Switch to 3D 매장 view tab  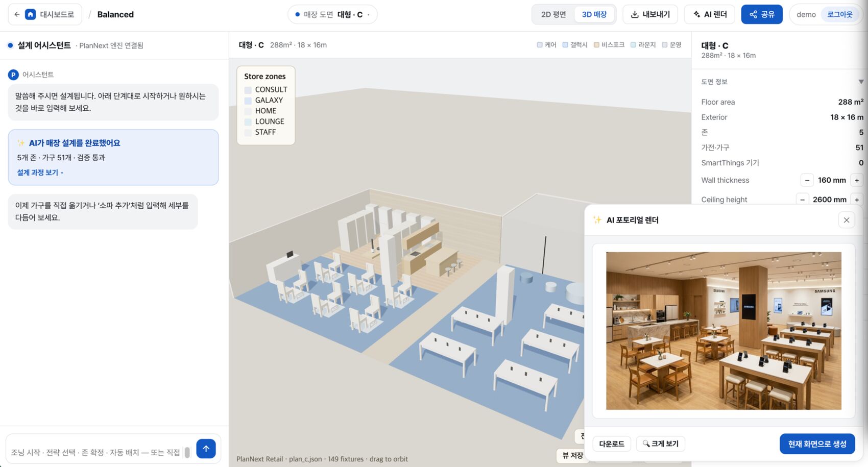coord(594,14)
